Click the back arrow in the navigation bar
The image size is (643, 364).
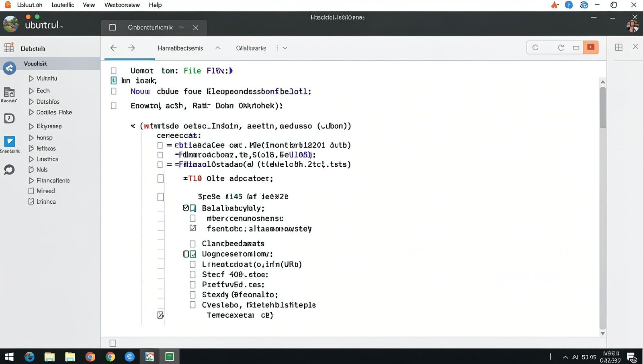tap(113, 48)
